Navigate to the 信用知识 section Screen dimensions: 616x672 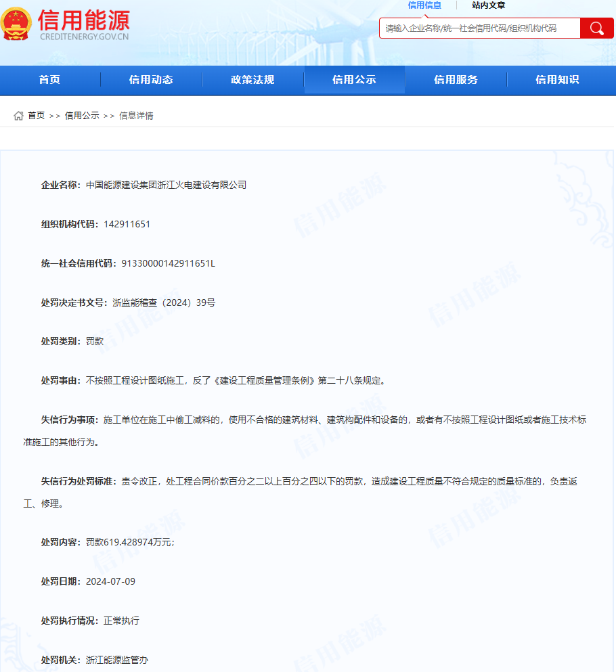tap(557, 80)
